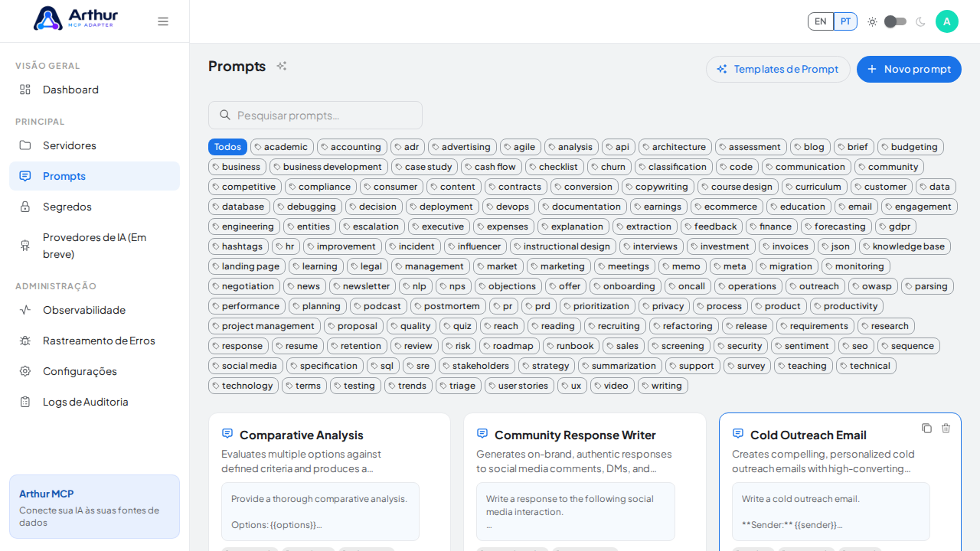Select the Todos tag filter
980x551 pixels.
click(x=227, y=147)
